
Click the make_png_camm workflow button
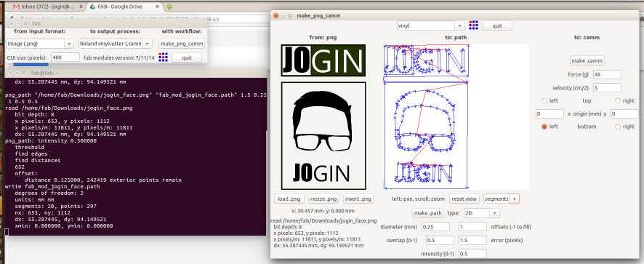(x=182, y=43)
